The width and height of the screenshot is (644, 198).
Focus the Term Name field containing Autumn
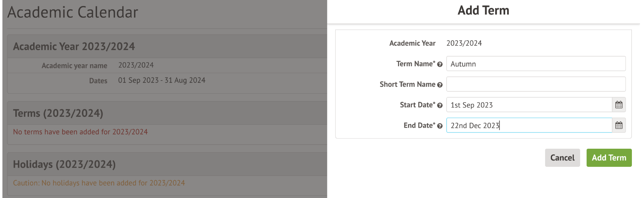535,64
